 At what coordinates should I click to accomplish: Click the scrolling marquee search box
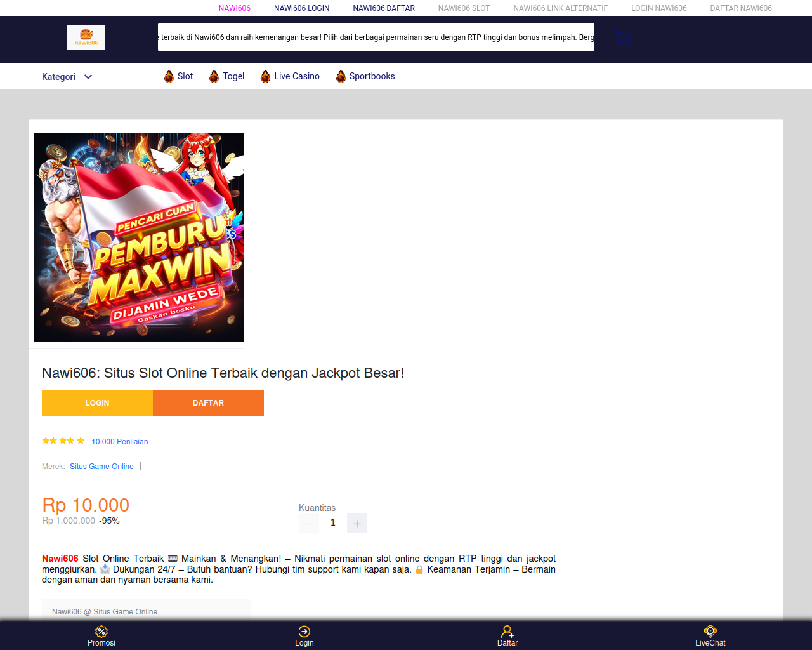tap(376, 37)
